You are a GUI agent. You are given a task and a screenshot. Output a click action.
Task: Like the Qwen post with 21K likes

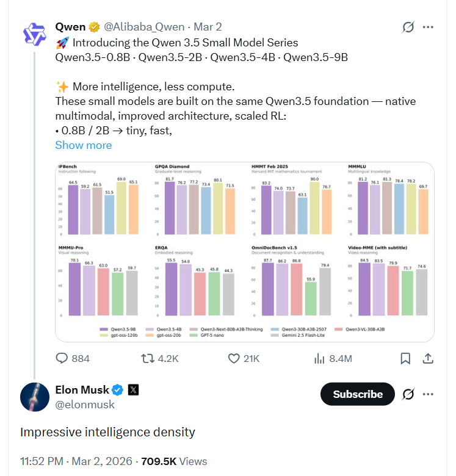click(x=235, y=358)
